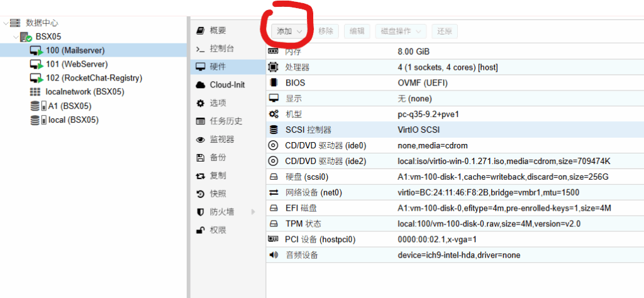Select the 内存 8.00 GiB row
644x298 pixels.
click(455, 52)
